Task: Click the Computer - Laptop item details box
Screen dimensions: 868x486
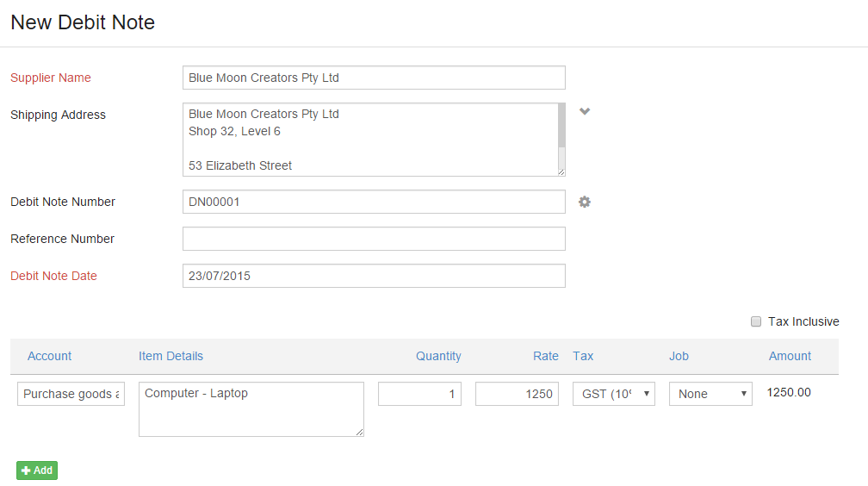Action: [251, 409]
